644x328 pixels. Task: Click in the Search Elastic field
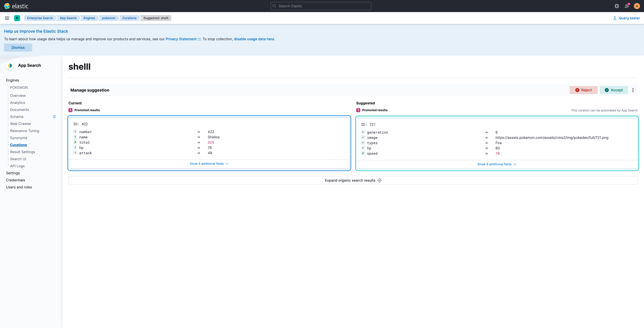click(x=321, y=6)
